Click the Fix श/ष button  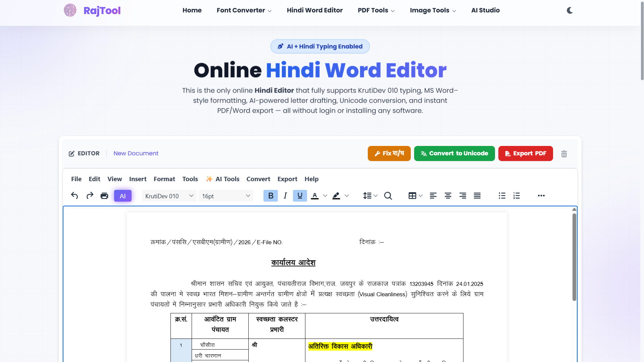pos(389,154)
